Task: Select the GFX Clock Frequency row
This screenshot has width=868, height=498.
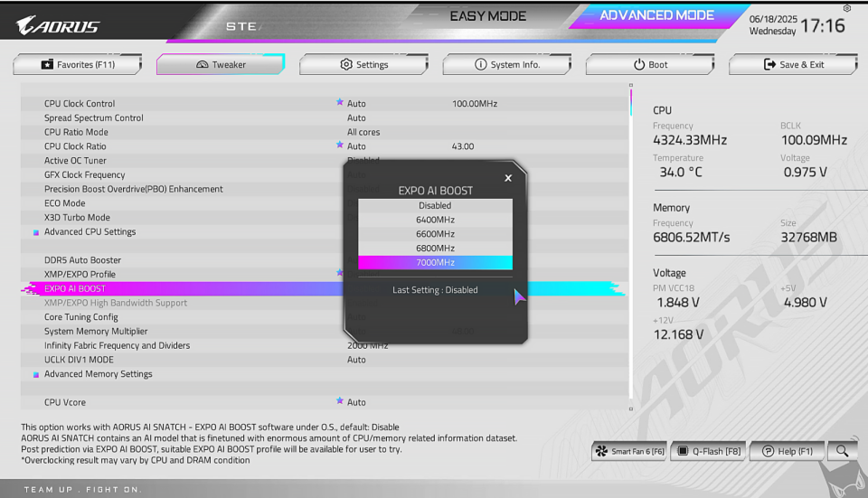Action: 325,174
